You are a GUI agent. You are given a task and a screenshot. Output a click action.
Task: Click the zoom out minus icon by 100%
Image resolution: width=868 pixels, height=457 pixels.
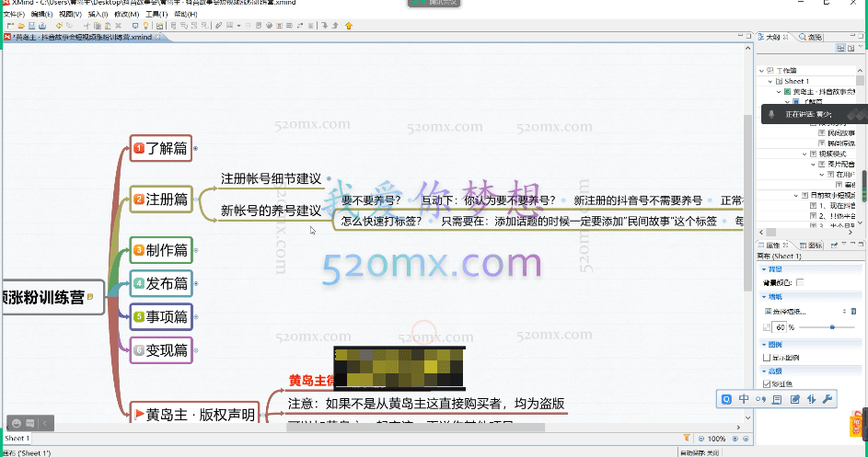(x=700, y=439)
